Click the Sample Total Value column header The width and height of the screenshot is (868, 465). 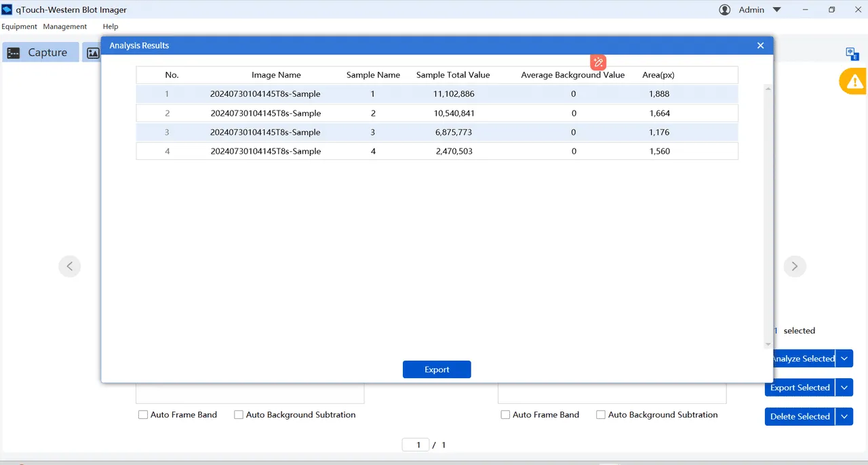453,75
